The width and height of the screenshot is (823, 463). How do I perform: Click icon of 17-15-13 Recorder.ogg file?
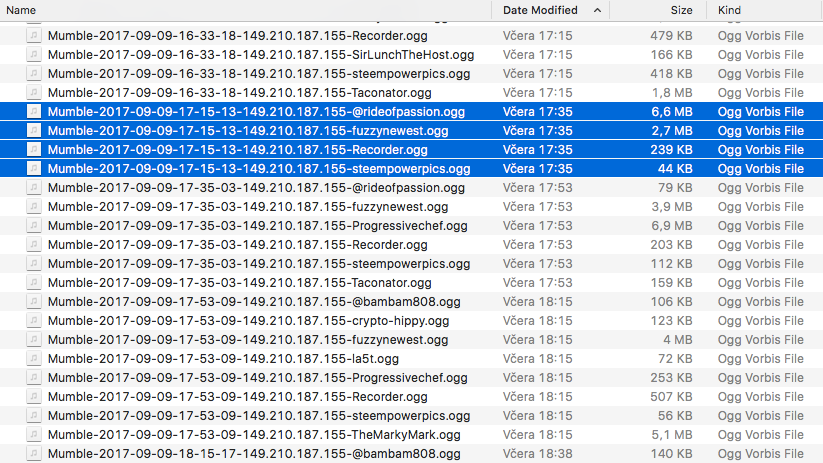click(x=34, y=150)
